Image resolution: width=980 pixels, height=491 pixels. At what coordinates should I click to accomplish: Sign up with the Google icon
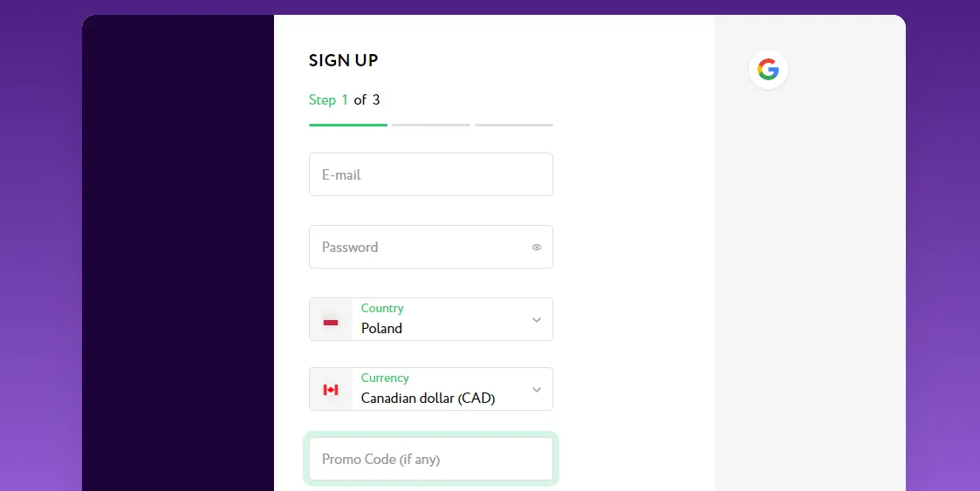(768, 70)
